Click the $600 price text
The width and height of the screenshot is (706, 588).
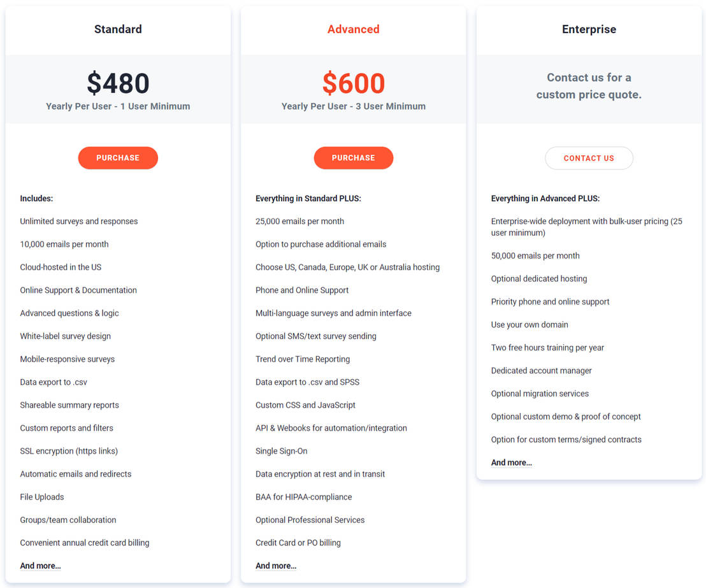353,83
